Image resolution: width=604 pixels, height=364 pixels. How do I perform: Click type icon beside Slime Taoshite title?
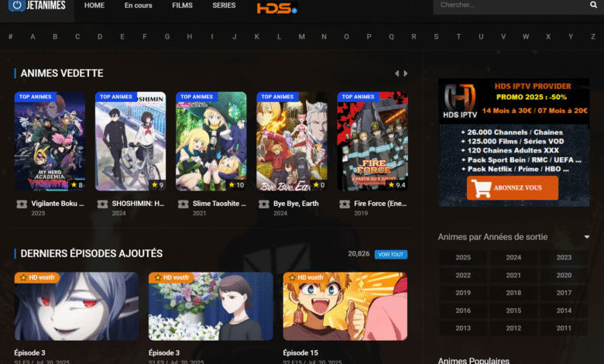pos(184,204)
